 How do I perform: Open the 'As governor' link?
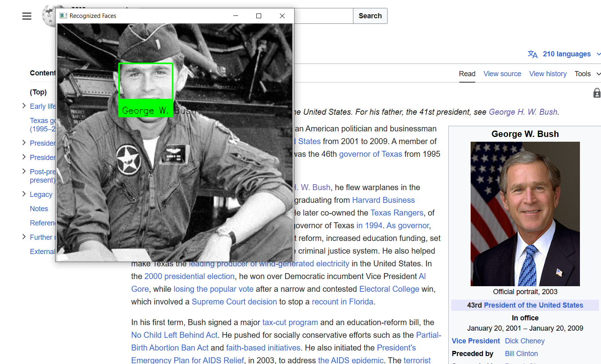point(408,225)
